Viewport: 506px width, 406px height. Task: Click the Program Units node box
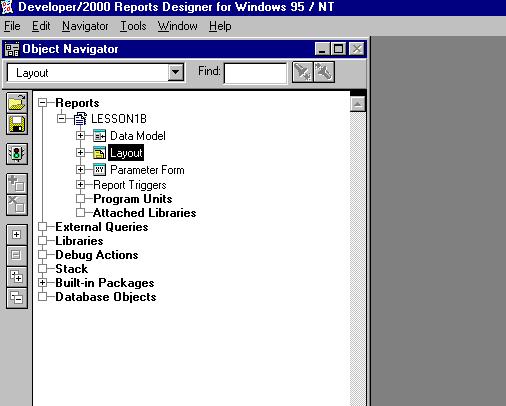pyautogui.click(x=80, y=198)
